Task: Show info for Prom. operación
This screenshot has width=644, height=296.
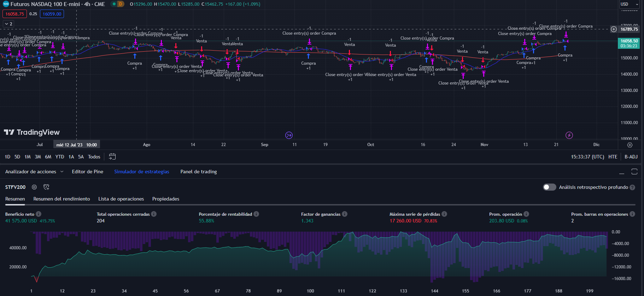Action: point(526,214)
